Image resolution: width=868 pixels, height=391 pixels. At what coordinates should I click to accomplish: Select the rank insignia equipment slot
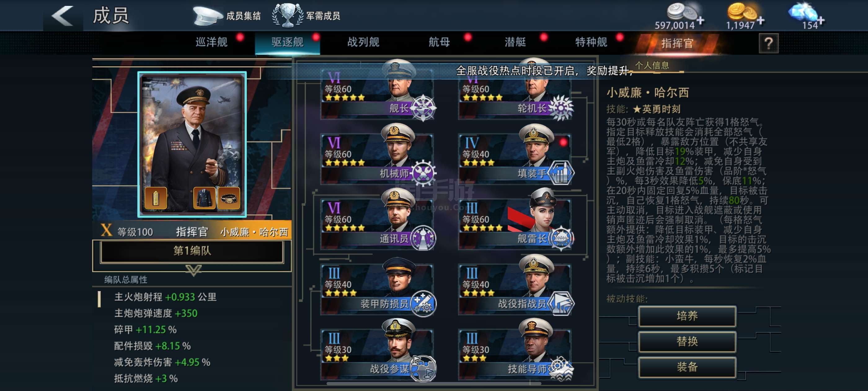tap(156, 198)
